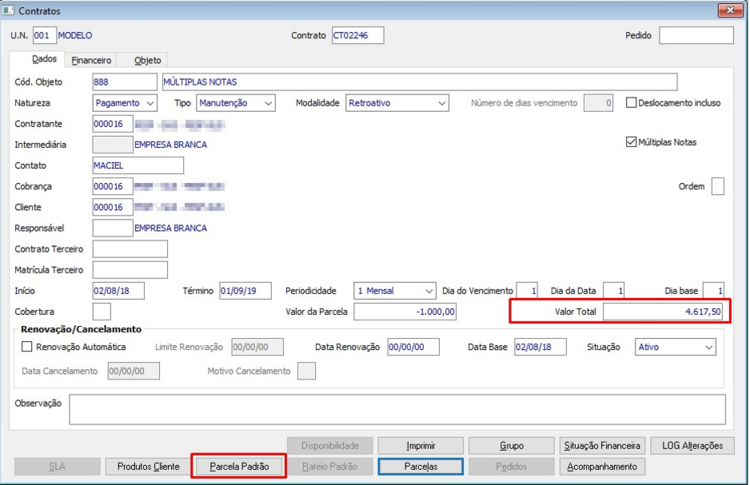Open the Natureza dropdown
Image resolution: width=750 pixels, height=485 pixels.
pos(124,103)
